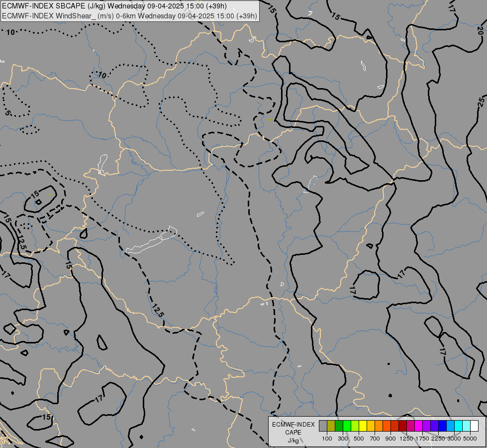The image size is (487, 448).
Task: Click the WindShear 0-6km title line
Action: pos(129,16)
